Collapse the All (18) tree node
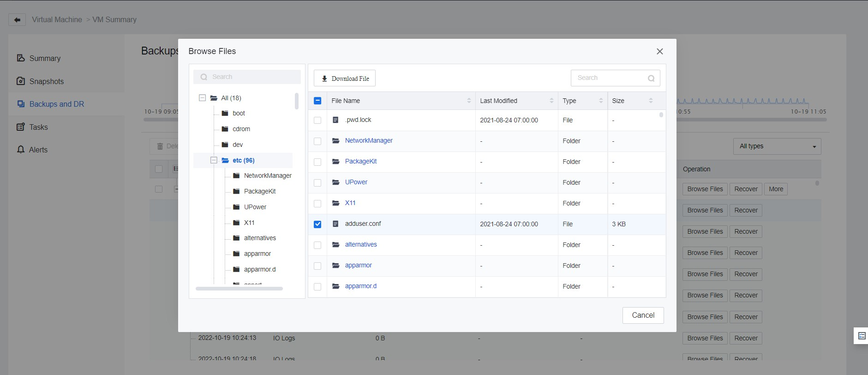868x375 pixels. 202,98
